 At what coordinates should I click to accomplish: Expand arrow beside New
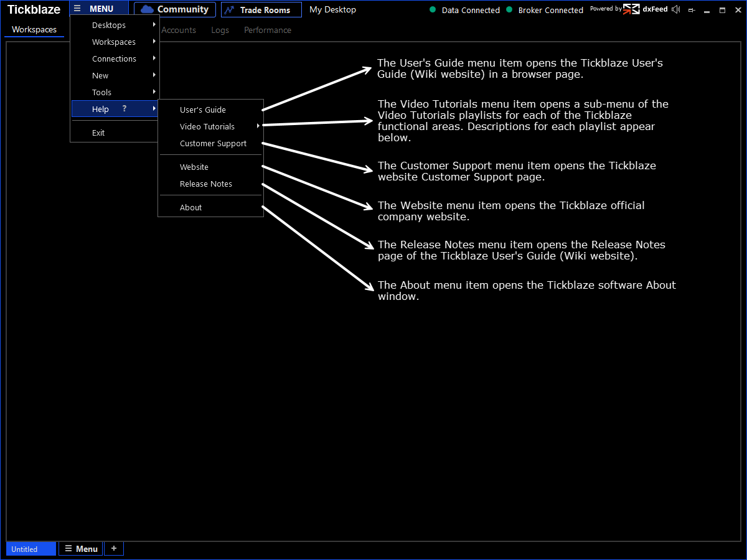coord(154,75)
